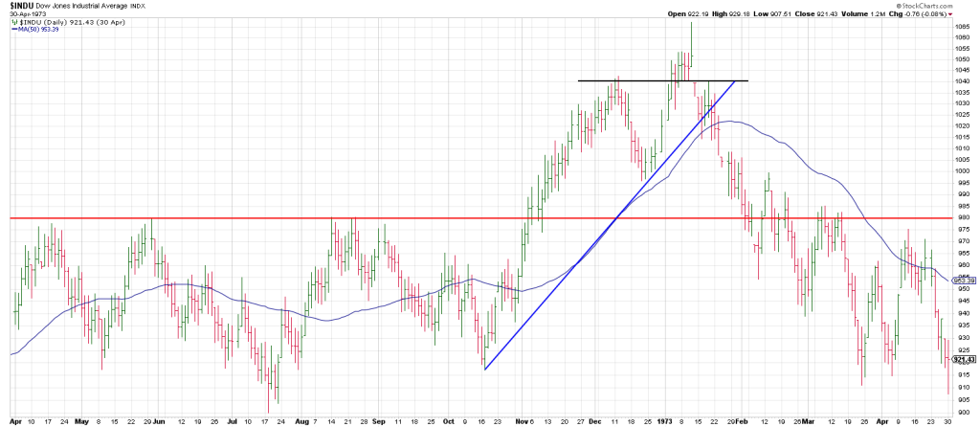Click the Jul month label on time axis

tap(231, 420)
